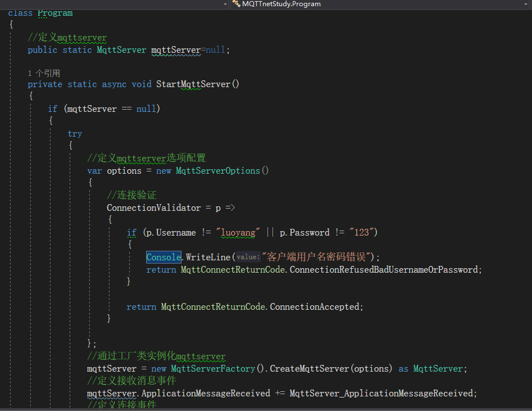Click the "value:" inline parameter hint
The width and height of the screenshot is (532, 411).
[x=248, y=257]
